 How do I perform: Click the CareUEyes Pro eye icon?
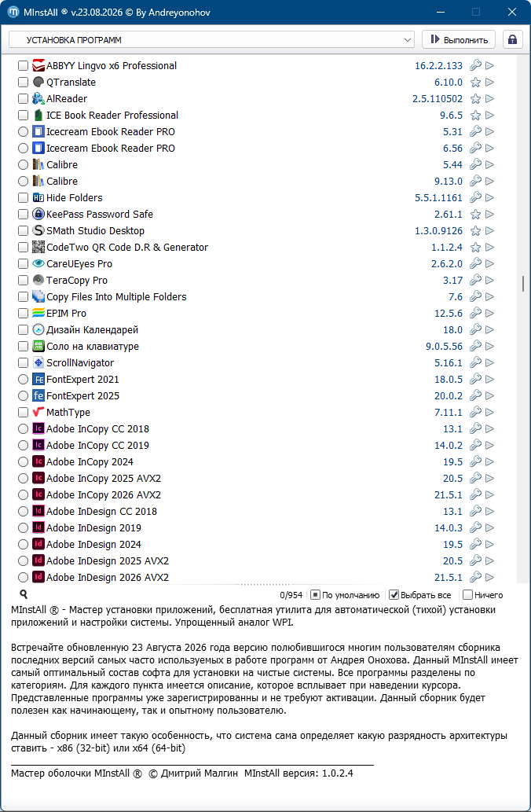point(38,263)
